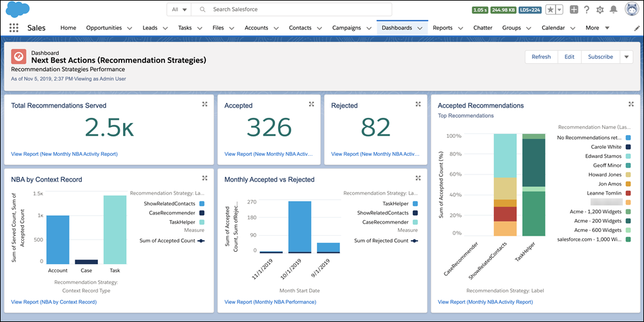Click TaskHelper swatch in Monthly Accepted legend
The height and width of the screenshot is (322, 644).
415,204
